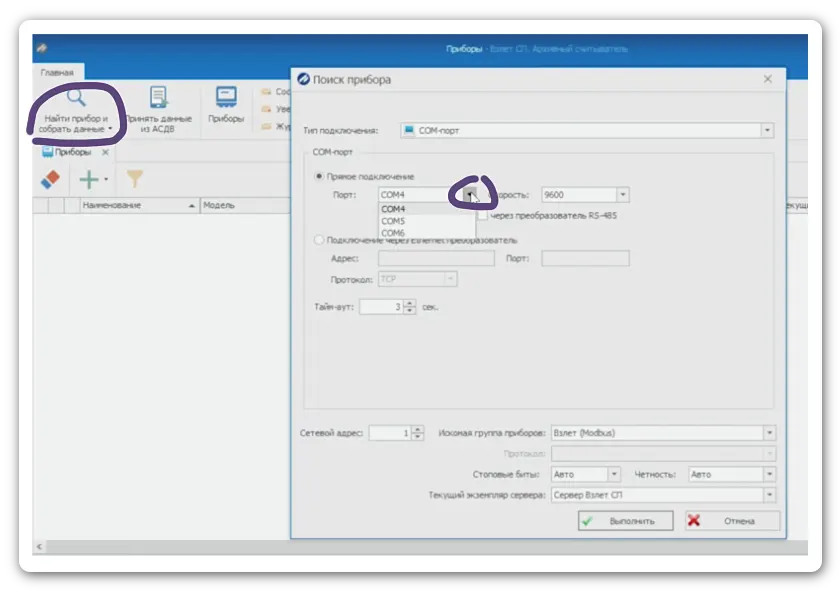Screen dimensions: 840x597
Task: Click the yellow funnel filter icon
Action: click(x=134, y=180)
